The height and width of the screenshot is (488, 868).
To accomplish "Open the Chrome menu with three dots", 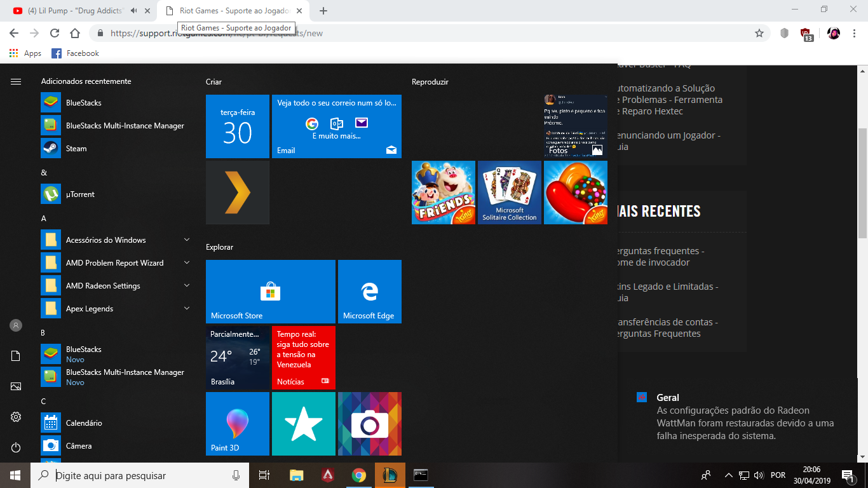I will point(855,33).
